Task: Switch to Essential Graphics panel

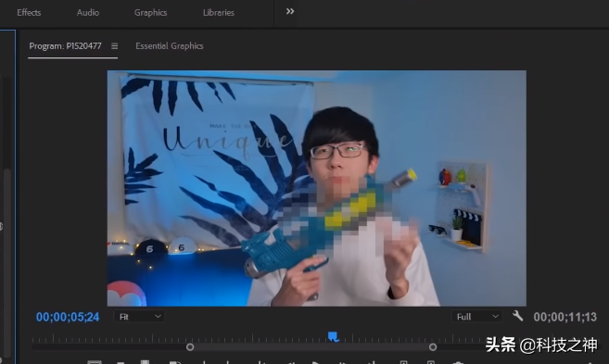Action: 170,45
